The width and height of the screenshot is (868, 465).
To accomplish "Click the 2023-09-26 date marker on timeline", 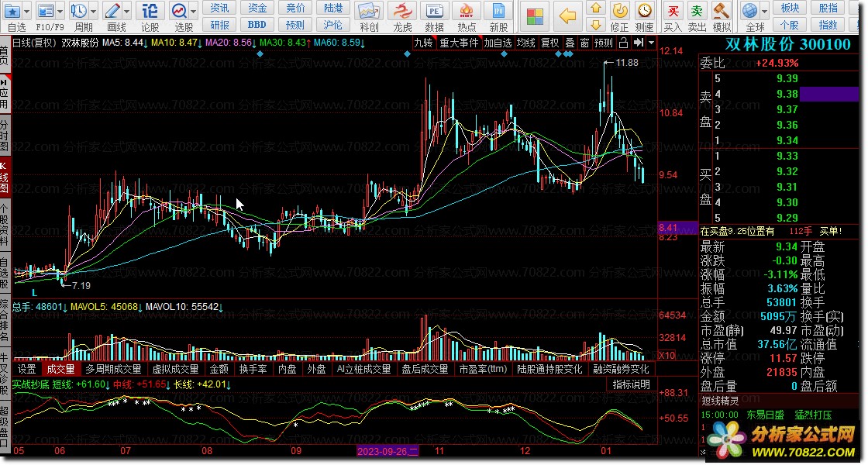I will tap(387, 451).
